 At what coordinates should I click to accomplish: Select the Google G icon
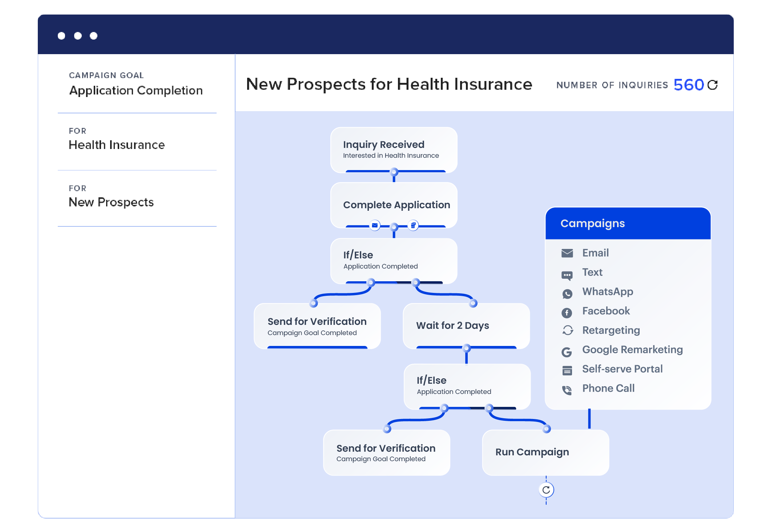click(x=567, y=352)
